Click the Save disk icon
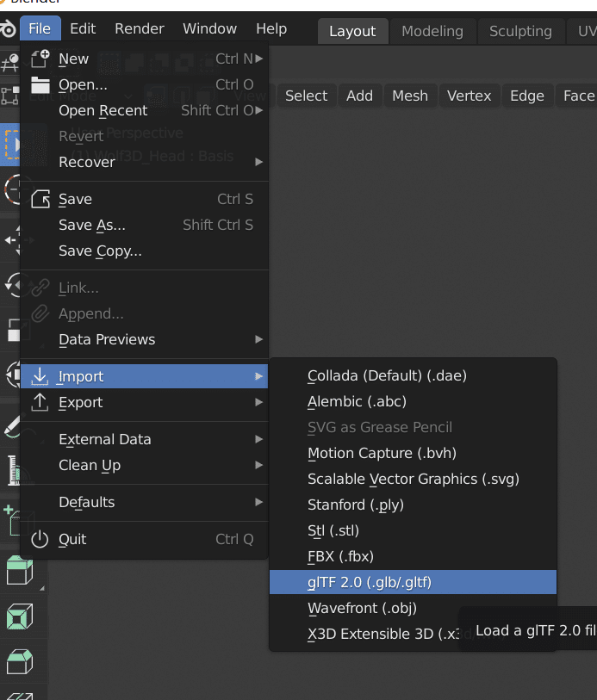The width and height of the screenshot is (597, 700). click(x=40, y=199)
